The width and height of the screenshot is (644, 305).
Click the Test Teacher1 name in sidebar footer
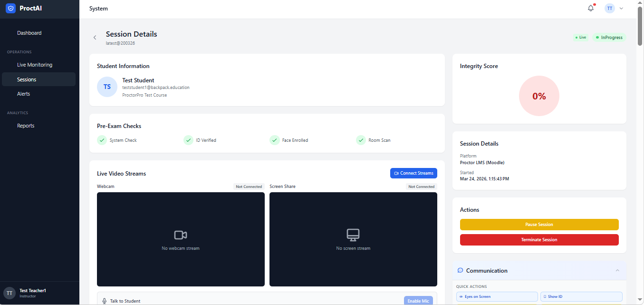pos(33,290)
